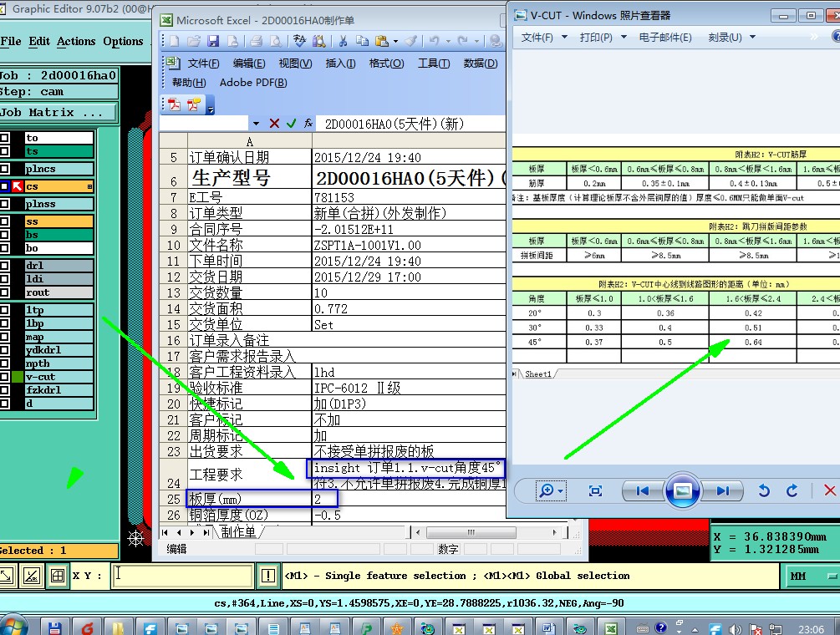The height and width of the screenshot is (635, 840).
Task: Select cell with value 781153
Action: (x=408, y=197)
